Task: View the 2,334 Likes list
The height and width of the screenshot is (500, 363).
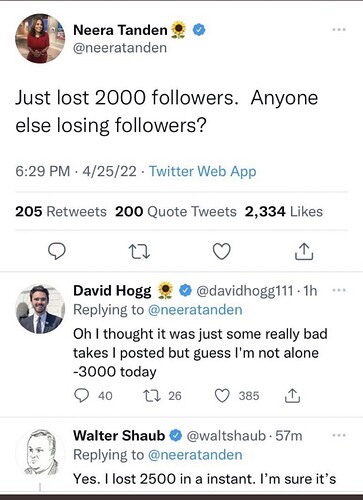Action: point(284,212)
